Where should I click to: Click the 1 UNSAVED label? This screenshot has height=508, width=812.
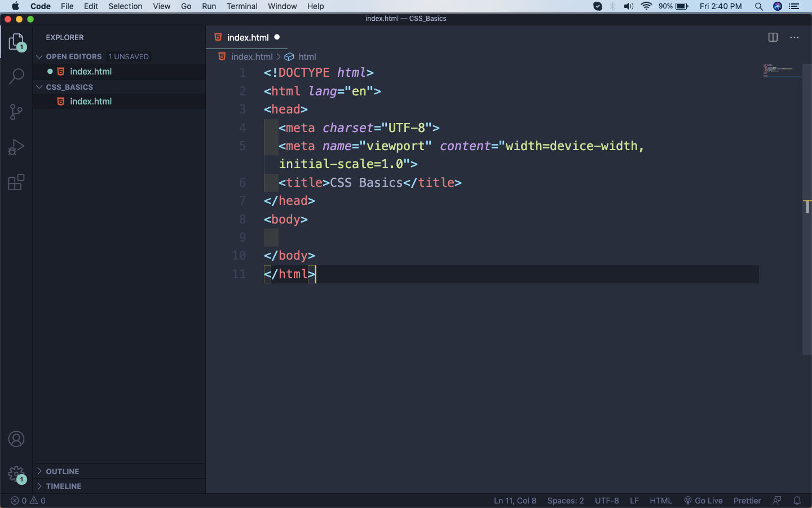click(129, 56)
